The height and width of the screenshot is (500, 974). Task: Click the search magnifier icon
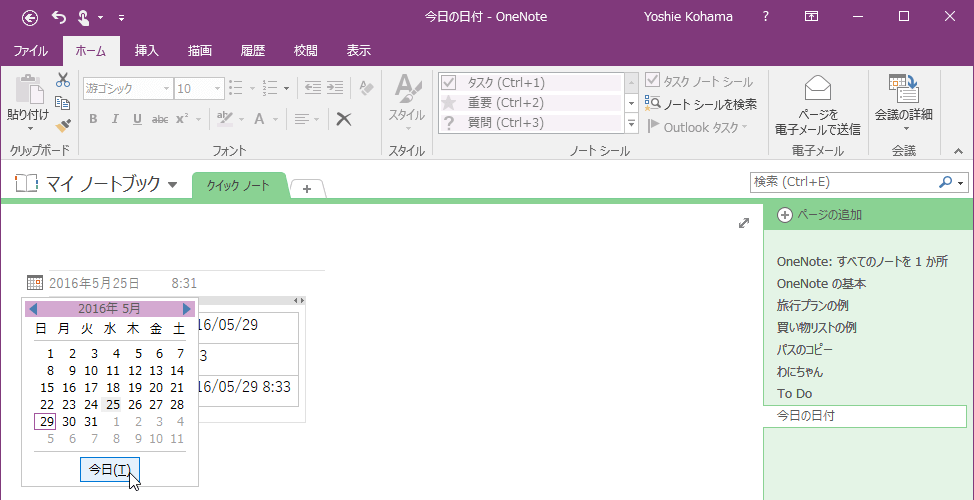coord(945,183)
